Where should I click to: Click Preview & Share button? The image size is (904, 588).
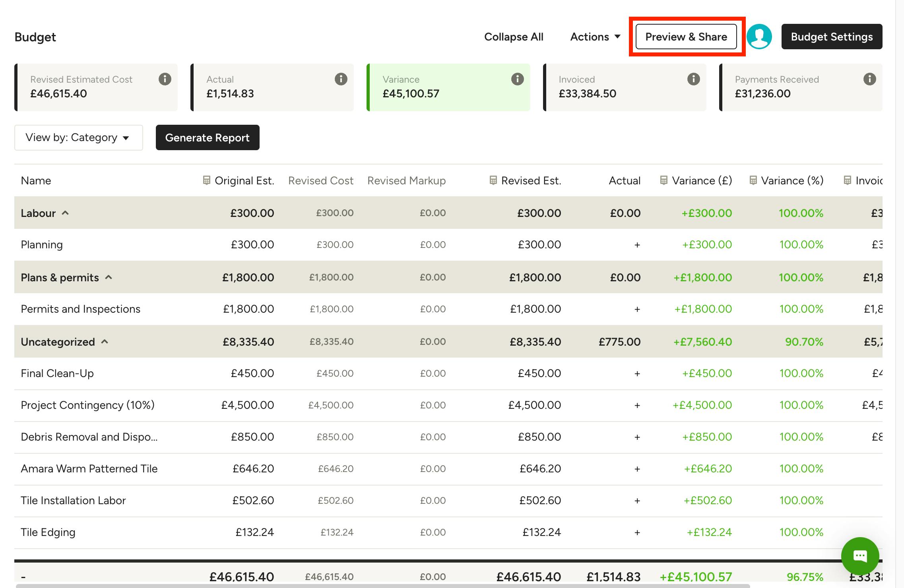click(686, 37)
